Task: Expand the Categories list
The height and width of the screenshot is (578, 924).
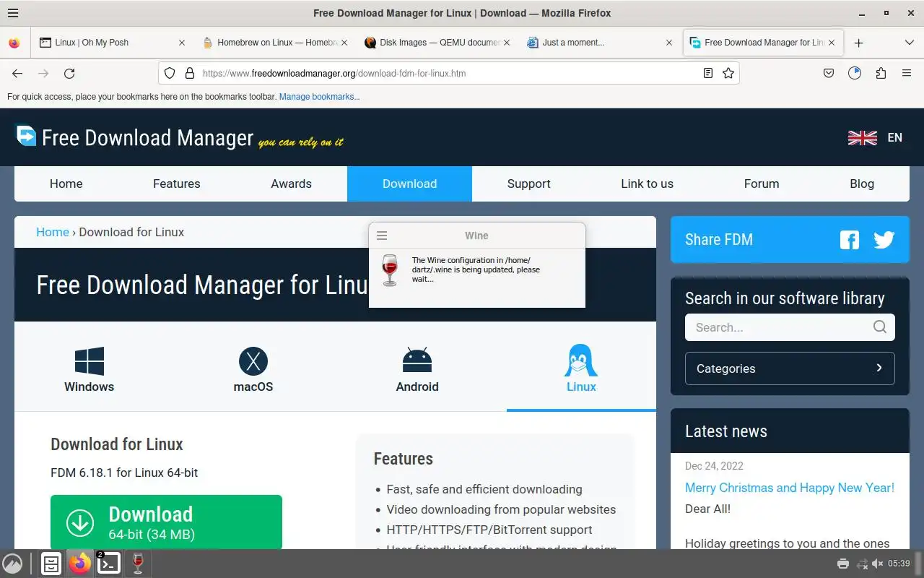Action: [x=790, y=368]
